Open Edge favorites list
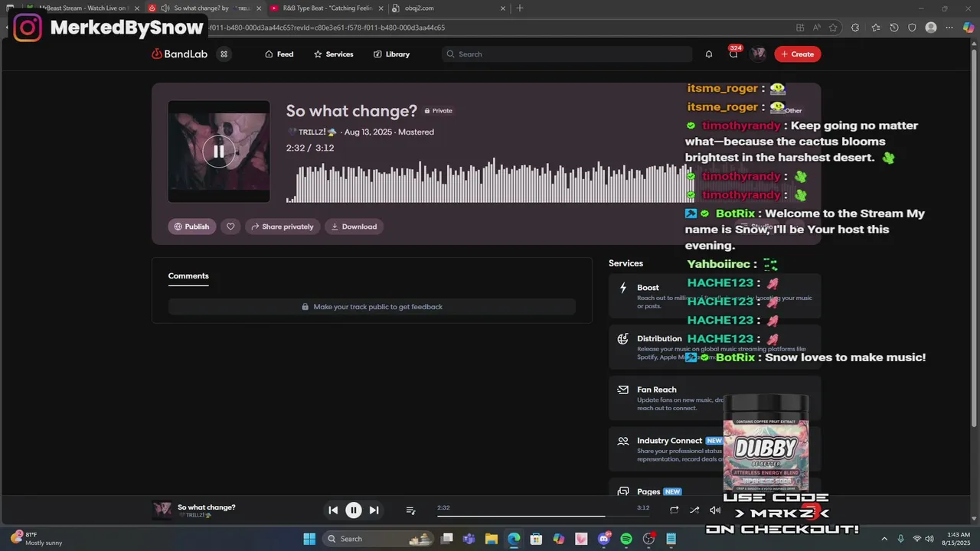The height and width of the screenshot is (551, 980). pos(875,28)
